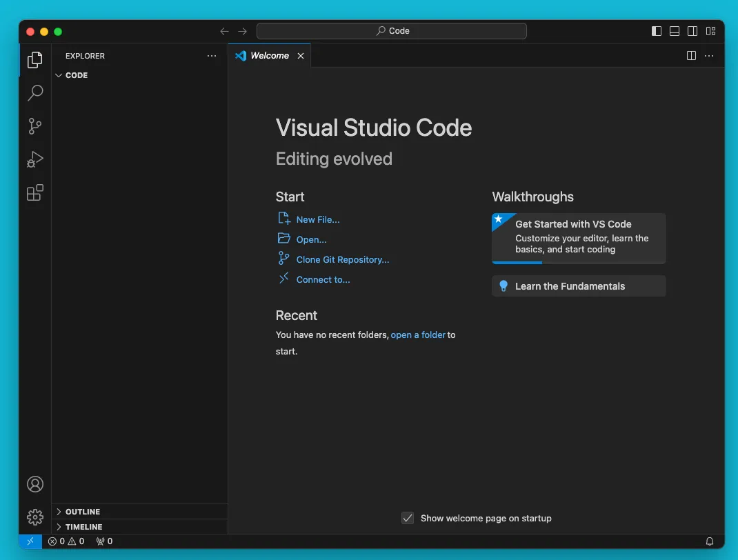Toggle the bottom panel layout button
This screenshot has height=560, width=738.
(x=675, y=31)
